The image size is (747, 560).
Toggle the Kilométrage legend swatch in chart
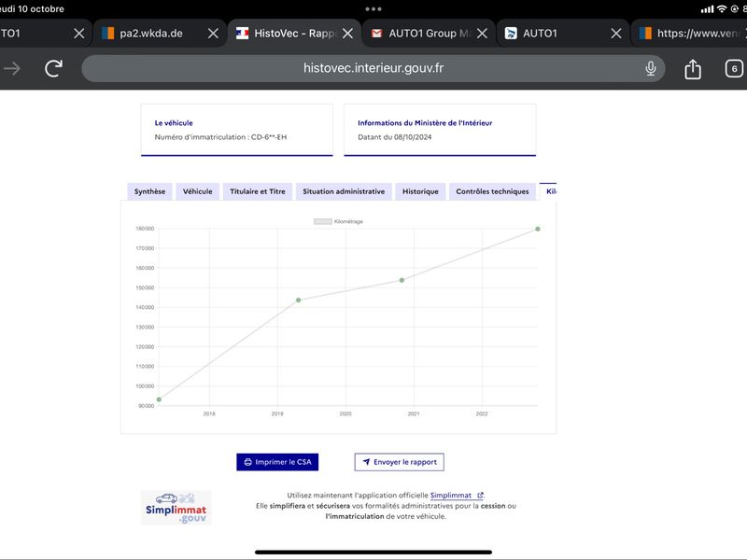(x=322, y=221)
